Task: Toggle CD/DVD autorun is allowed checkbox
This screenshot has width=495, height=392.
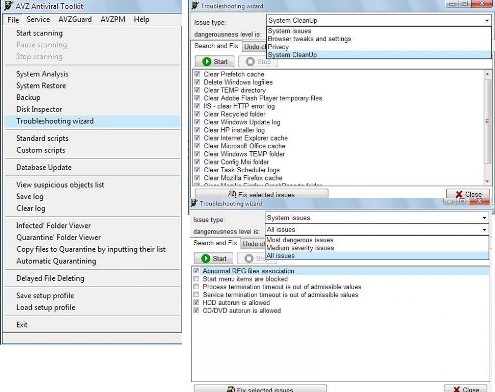Action: 196,311
